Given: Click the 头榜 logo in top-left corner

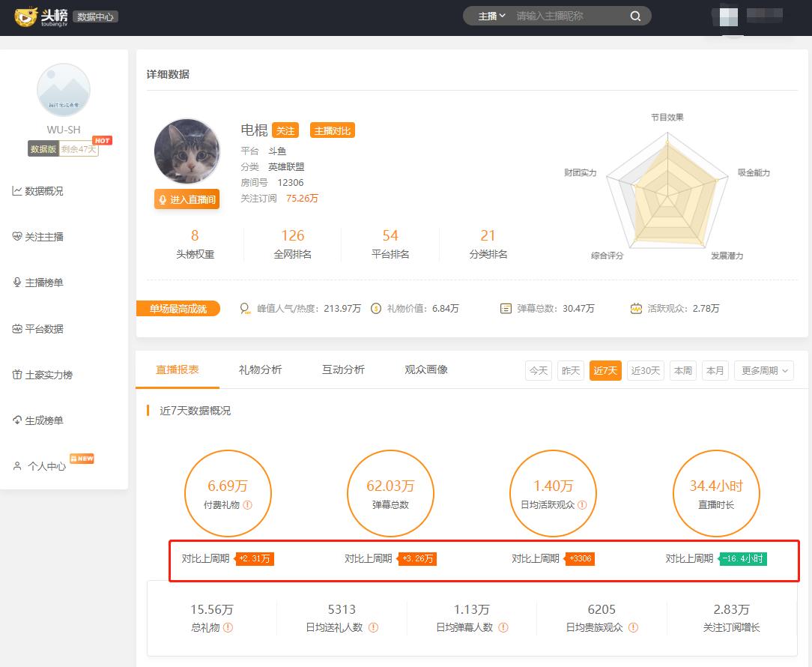Looking at the screenshot, I should 37,16.
